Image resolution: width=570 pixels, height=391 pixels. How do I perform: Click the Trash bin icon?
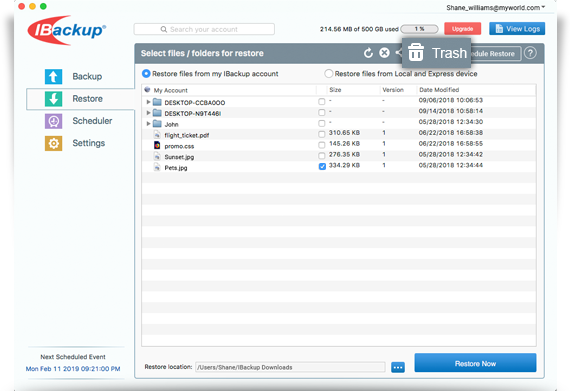click(416, 52)
